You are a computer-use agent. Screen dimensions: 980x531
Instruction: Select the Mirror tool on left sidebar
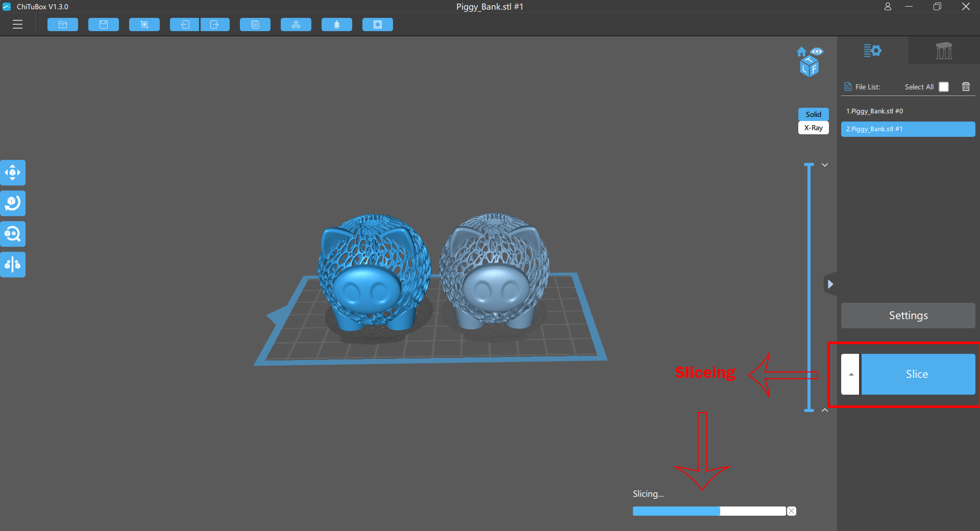coord(13,264)
